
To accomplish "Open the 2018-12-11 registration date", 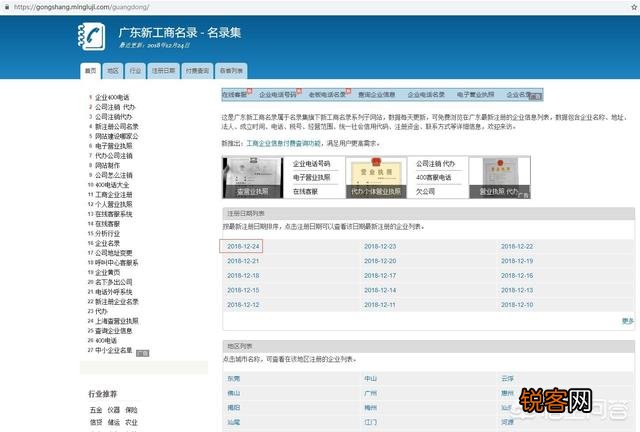I will click(380, 305).
